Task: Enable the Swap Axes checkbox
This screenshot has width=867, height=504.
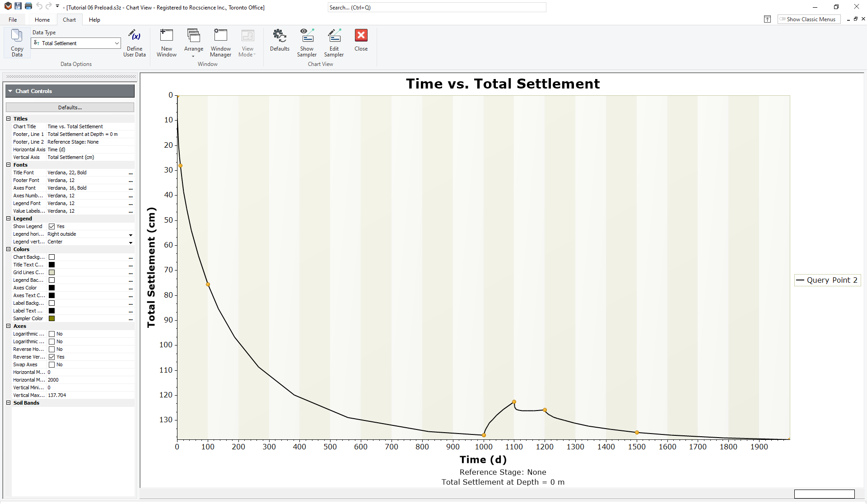Action: [x=52, y=364]
